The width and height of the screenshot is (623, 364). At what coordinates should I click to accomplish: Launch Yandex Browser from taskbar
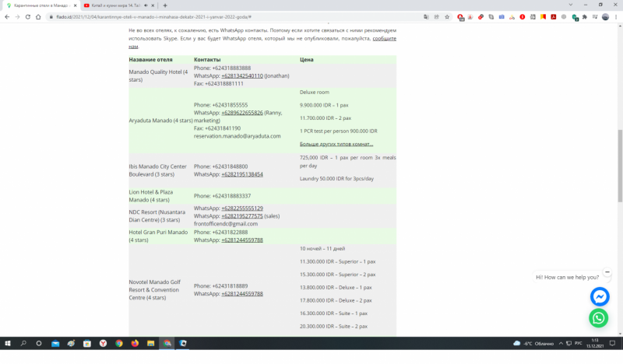(103, 343)
